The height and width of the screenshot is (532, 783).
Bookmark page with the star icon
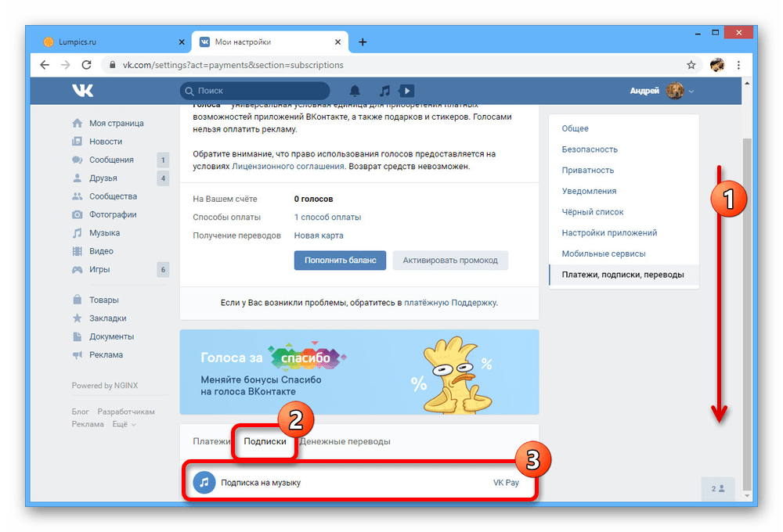coord(691,65)
